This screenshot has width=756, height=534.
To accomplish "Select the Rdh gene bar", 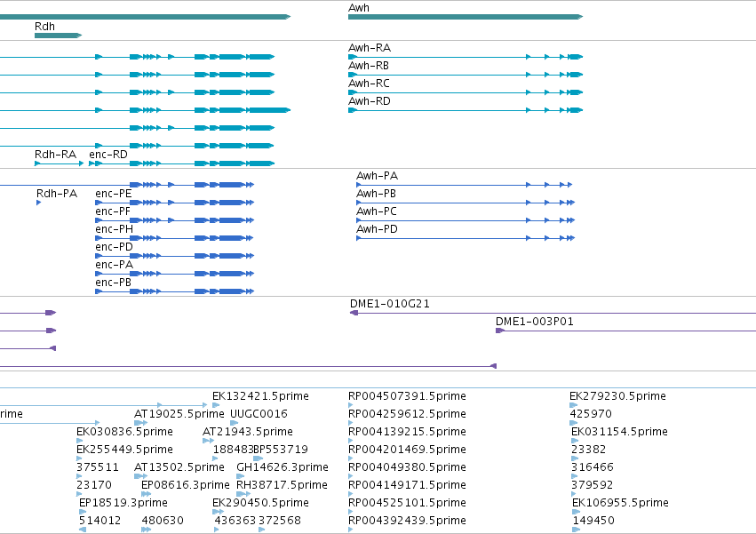I will coord(59,36).
